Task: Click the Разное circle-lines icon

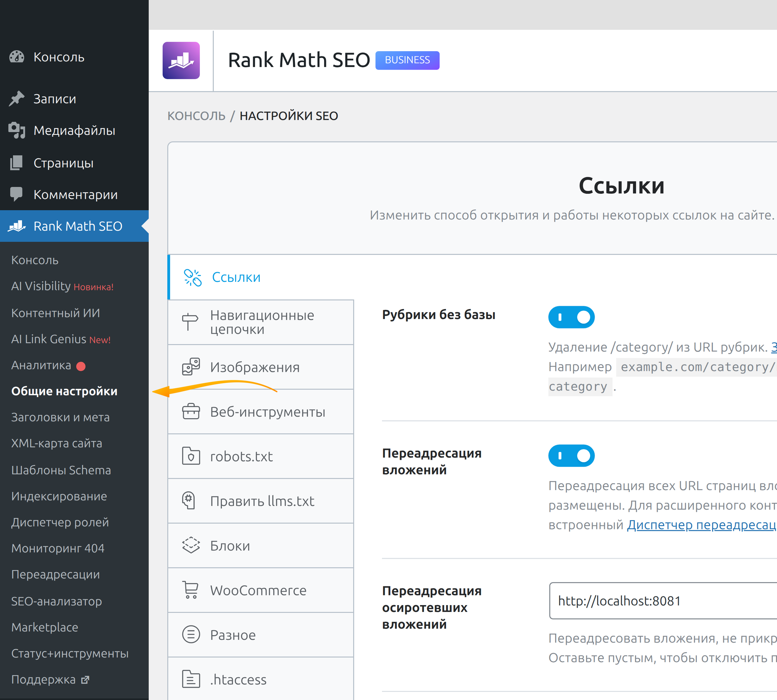Action: point(191,635)
